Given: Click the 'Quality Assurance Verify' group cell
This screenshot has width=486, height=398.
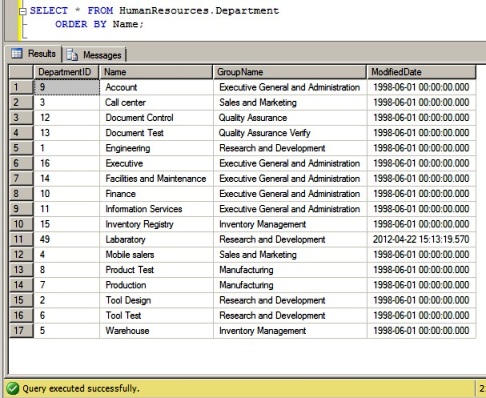Looking at the screenshot, I should click(x=290, y=133).
